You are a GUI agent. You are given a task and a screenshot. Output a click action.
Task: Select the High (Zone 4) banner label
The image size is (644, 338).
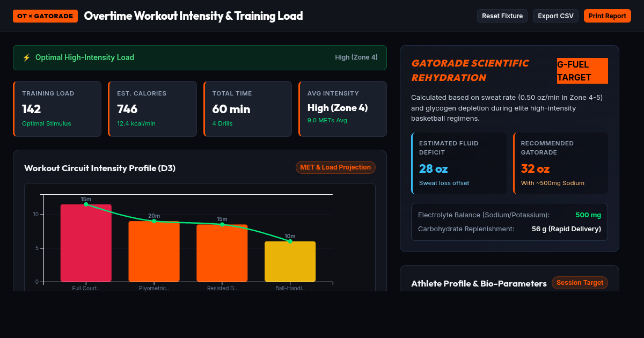(356, 57)
